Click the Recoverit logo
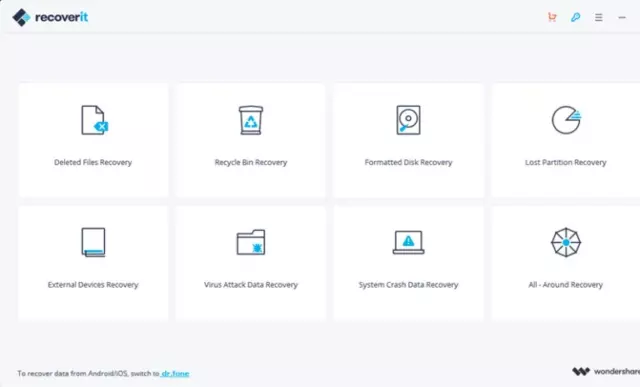Screen dimensions: 640x387 (x=50, y=17)
